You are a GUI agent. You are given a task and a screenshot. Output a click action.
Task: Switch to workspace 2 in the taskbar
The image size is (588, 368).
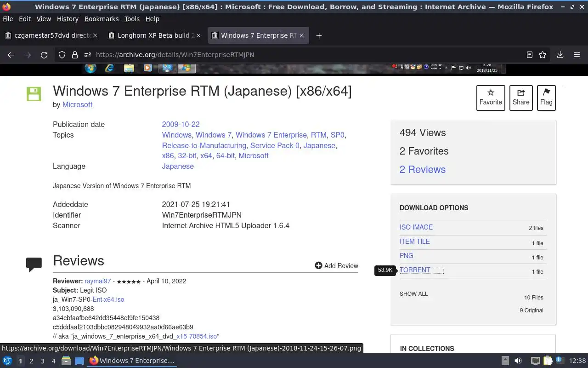coord(31,361)
